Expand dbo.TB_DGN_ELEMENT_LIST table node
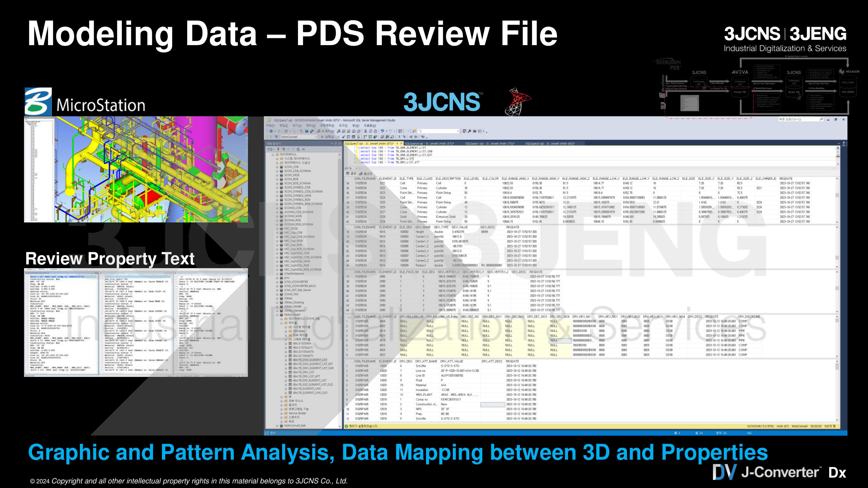Image resolution: width=868 pixels, height=488 pixels. pos(286,360)
